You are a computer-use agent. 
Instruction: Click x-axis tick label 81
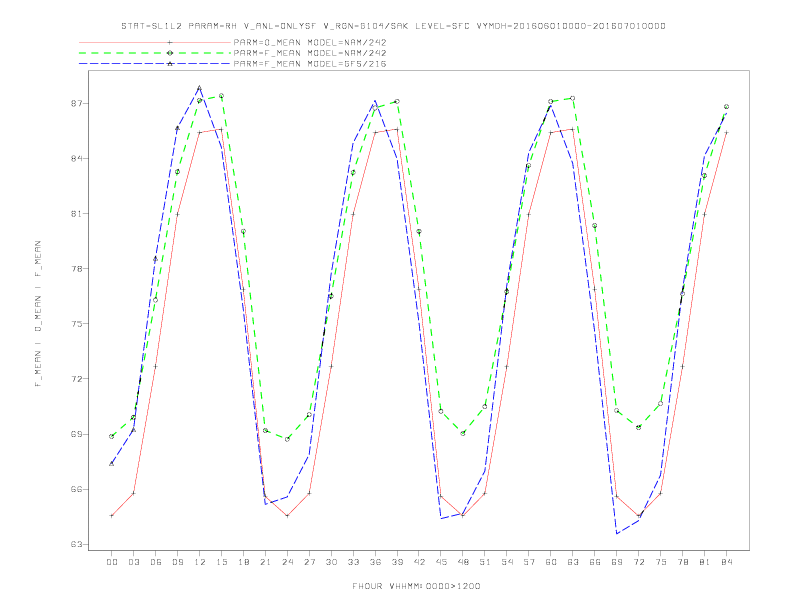705,562
